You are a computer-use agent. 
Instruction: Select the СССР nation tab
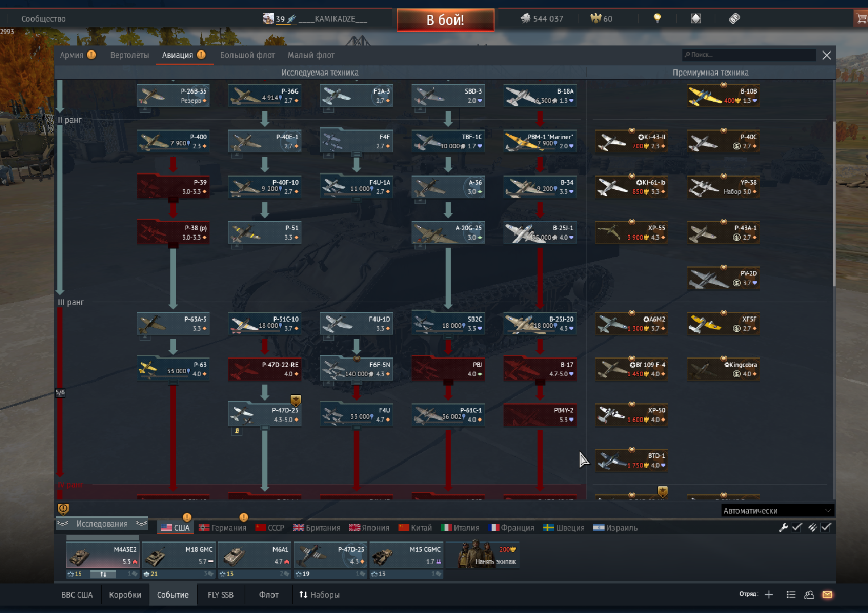coord(270,528)
